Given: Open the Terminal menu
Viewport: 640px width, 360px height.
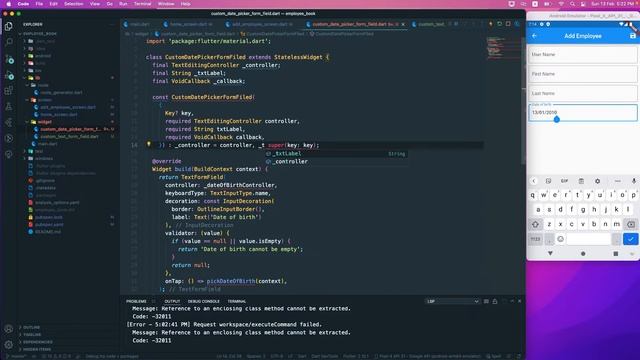Looking at the screenshot, I should click(x=142, y=4).
